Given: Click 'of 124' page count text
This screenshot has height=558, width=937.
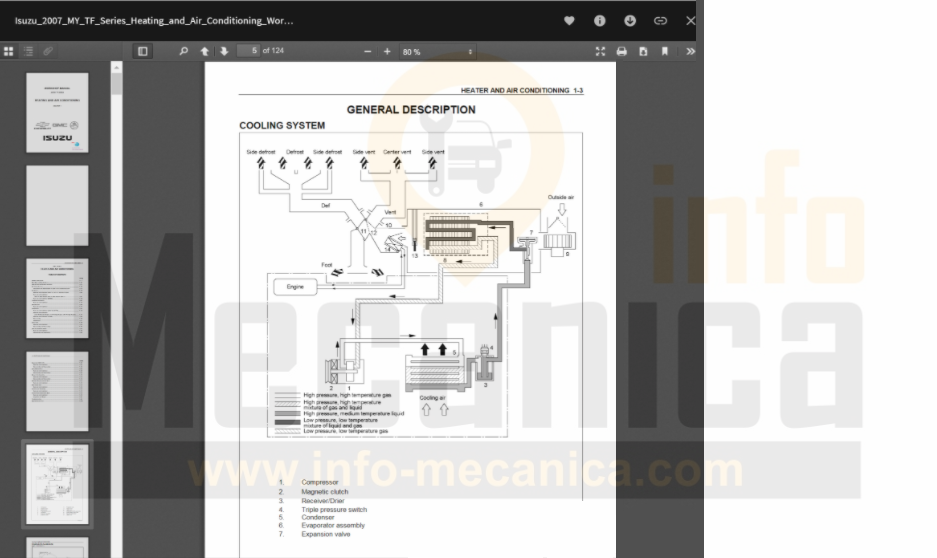Looking at the screenshot, I should [x=273, y=51].
